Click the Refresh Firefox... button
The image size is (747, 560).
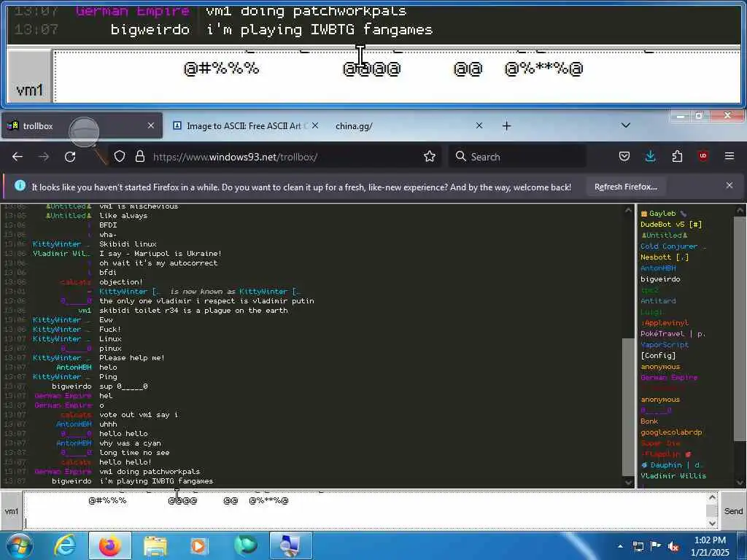(x=625, y=187)
